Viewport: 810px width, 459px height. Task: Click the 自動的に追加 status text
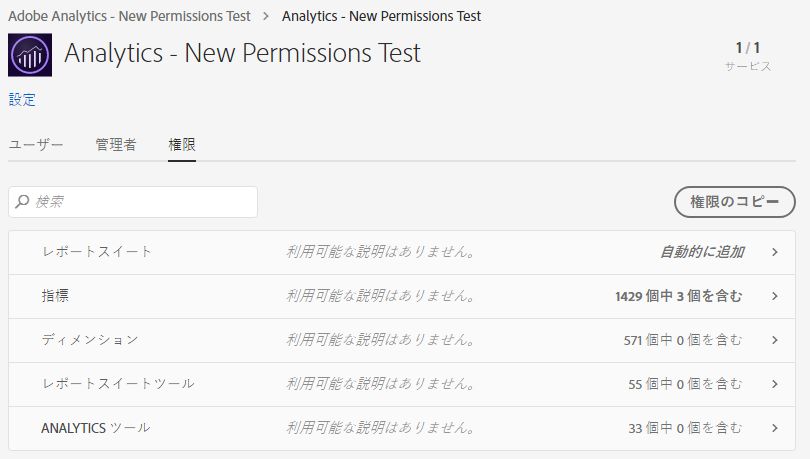tap(702, 252)
